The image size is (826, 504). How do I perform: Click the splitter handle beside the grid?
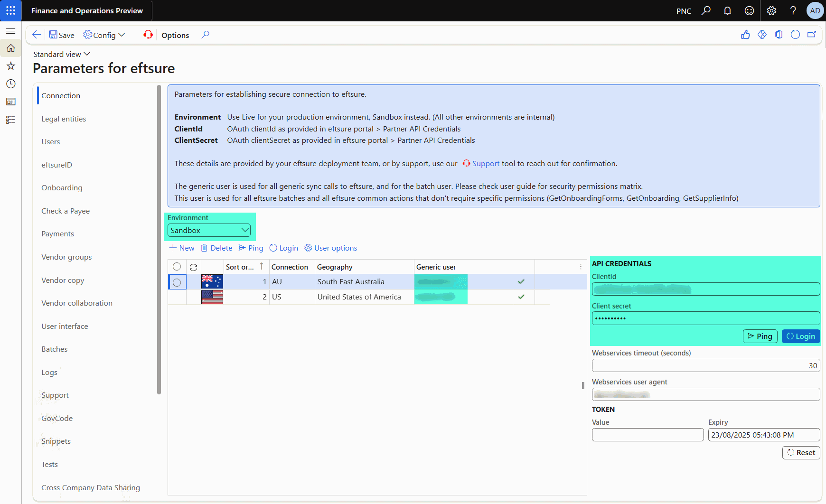click(583, 385)
